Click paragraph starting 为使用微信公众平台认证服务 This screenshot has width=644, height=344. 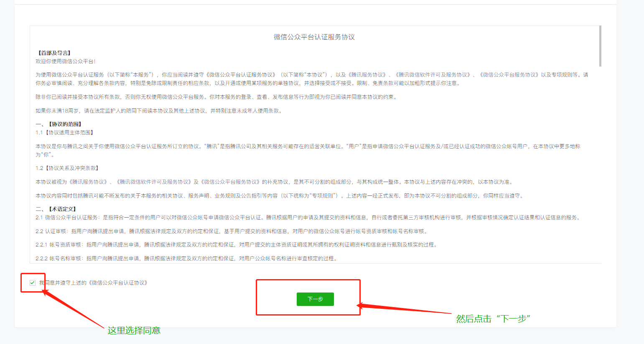point(312,79)
